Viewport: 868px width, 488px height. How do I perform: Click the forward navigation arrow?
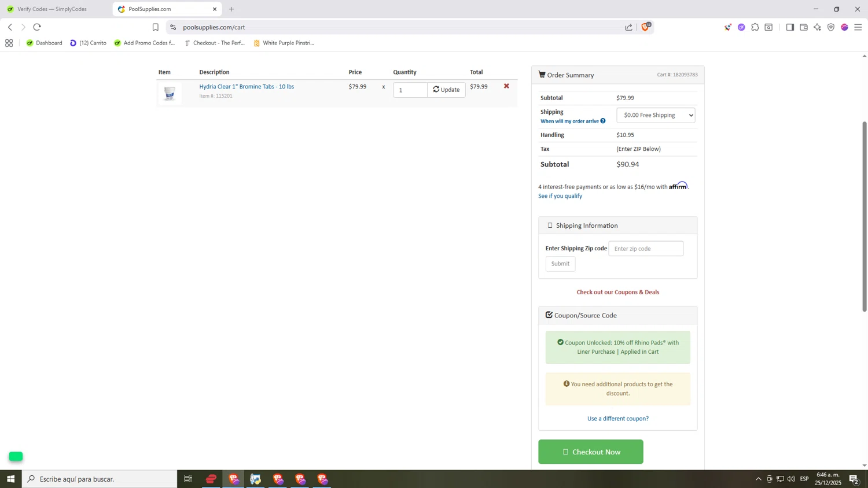coord(23,27)
